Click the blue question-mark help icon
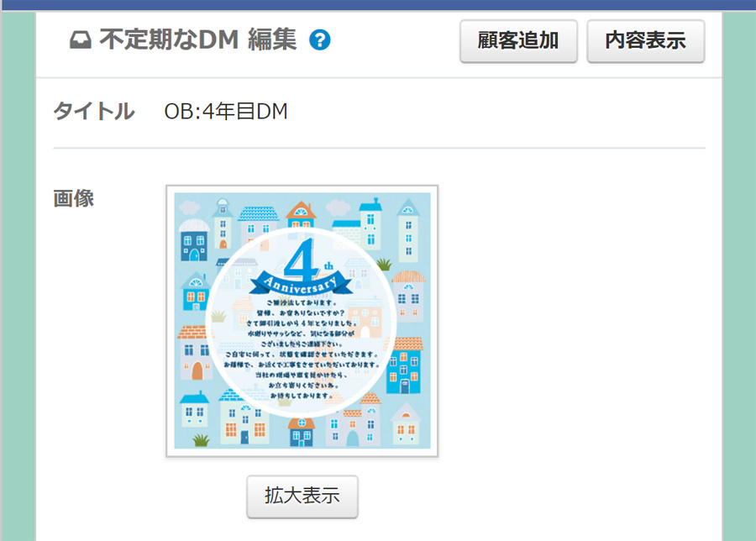 (320, 40)
